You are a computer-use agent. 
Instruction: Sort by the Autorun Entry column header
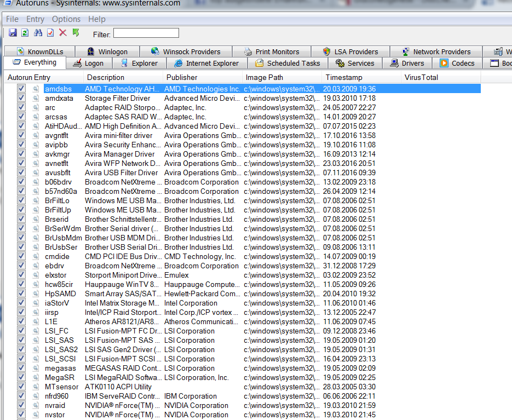tap(44, 77)
